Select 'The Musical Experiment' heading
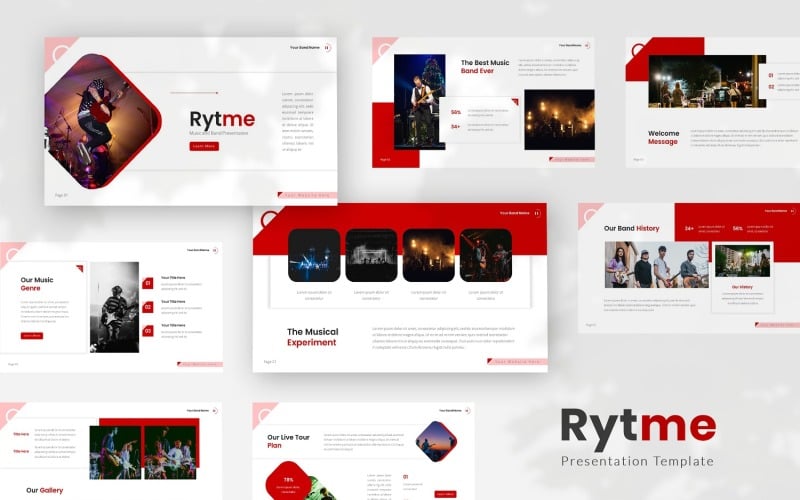Screen dimensions: 800x500 click(312, 337)
